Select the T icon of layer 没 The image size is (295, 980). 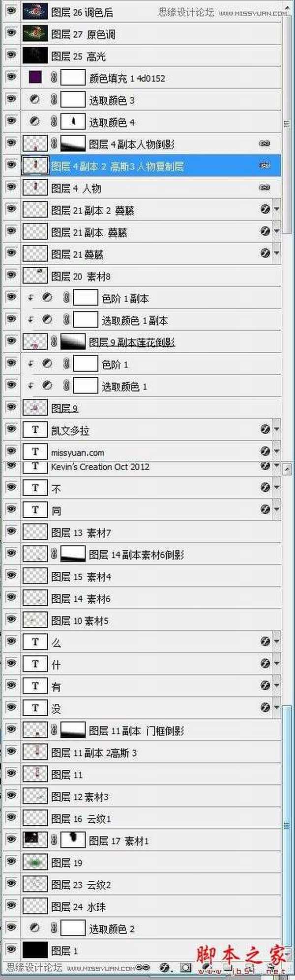[x=35, y=707]
